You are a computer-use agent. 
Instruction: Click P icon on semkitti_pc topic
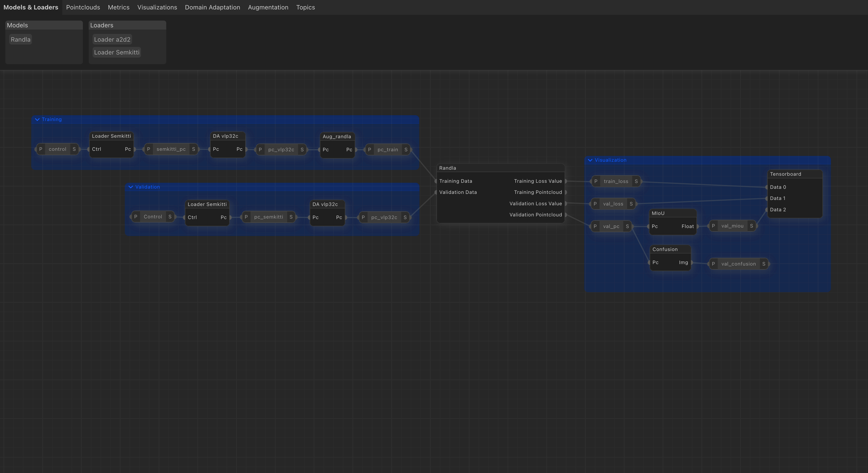(149, 149)
